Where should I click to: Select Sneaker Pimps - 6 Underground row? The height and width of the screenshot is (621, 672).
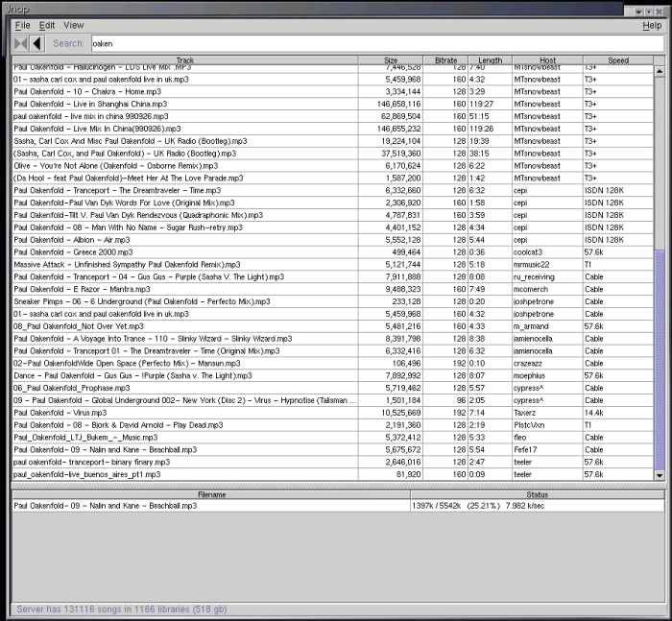pos(333,301)
